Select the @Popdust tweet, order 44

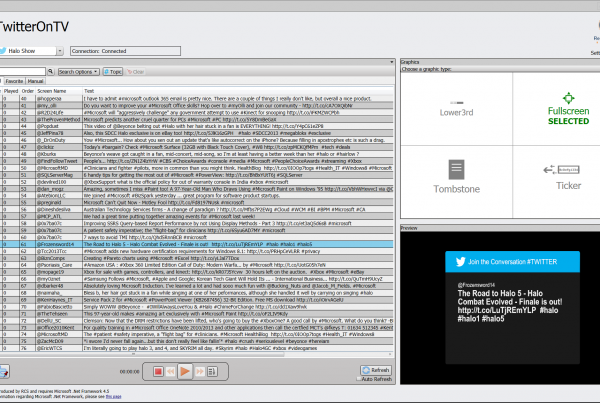(x=197, y=126)
